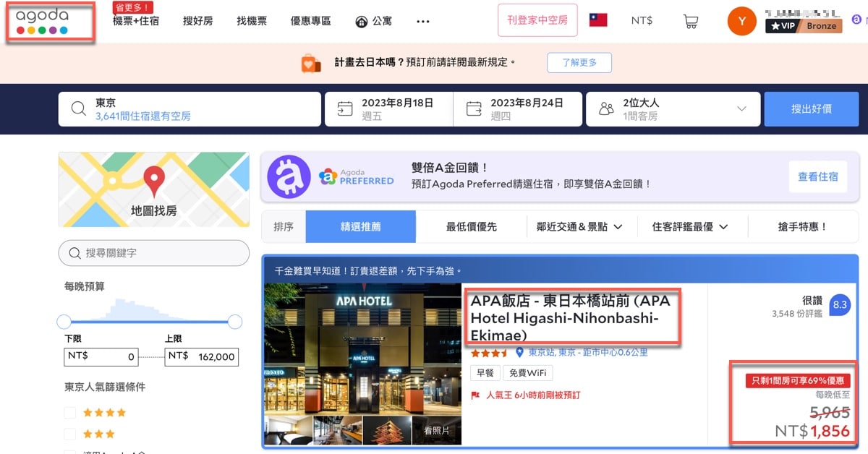Click the Agoda Preferred logo
The height and width of the screenshot is (454, 868).
point(356,177)
